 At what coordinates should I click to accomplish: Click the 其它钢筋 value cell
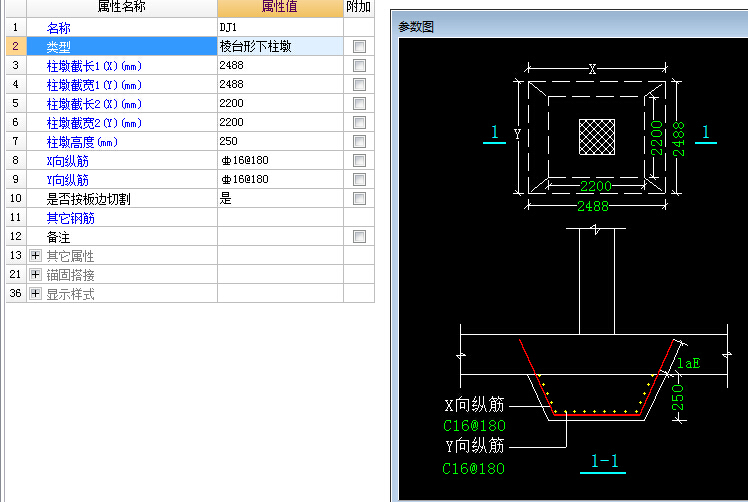[280, 218]
